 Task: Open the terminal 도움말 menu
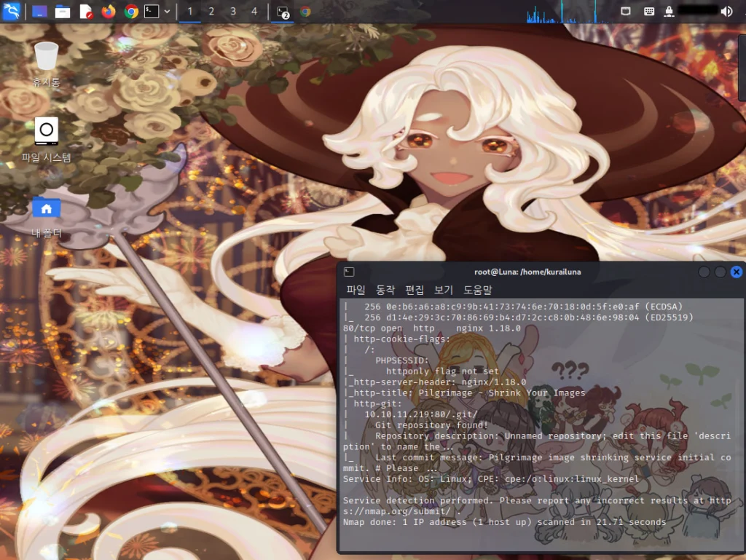[478, 290]
